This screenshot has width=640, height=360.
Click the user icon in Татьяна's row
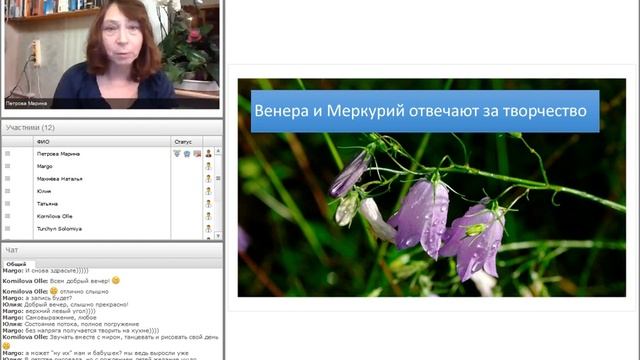[209, 203]
